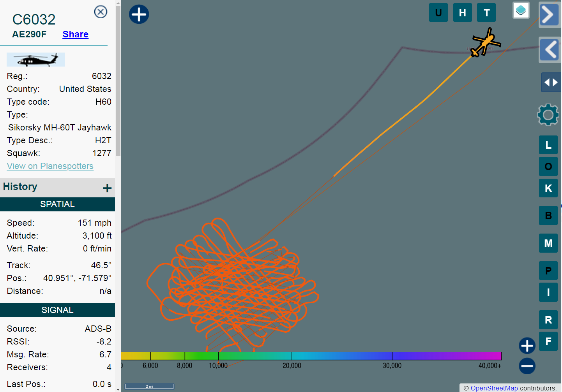Click the Type Desc. value H2T

tap(103, 140)
